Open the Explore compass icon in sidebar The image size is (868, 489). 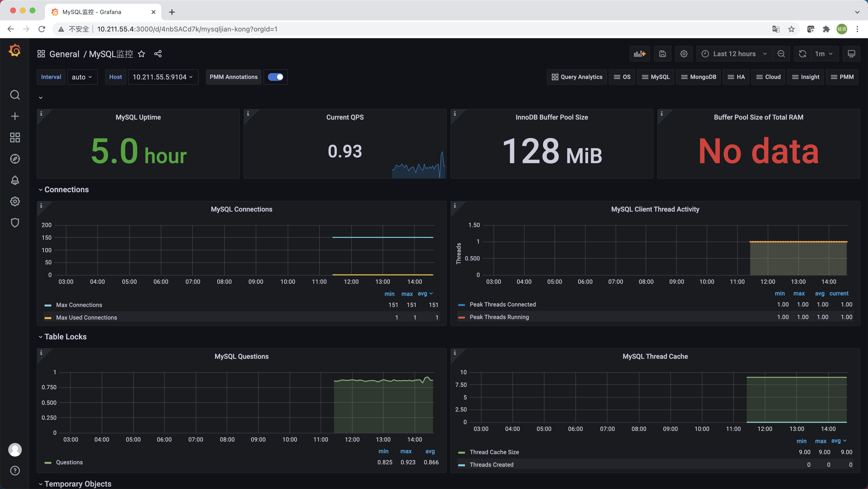[x=15, y=159]
